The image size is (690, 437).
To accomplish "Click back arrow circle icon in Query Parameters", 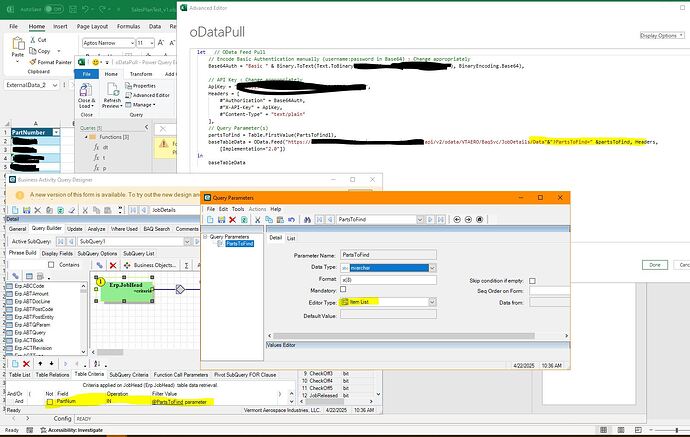I will click(x=457, y=220).
